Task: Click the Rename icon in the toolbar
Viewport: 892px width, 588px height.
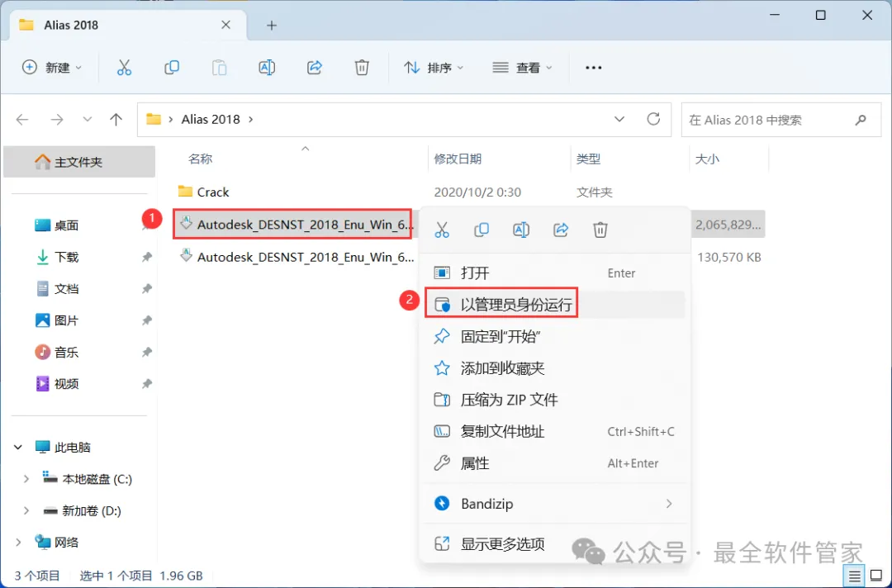Action: pyautogui.click(x=267, y=68)
